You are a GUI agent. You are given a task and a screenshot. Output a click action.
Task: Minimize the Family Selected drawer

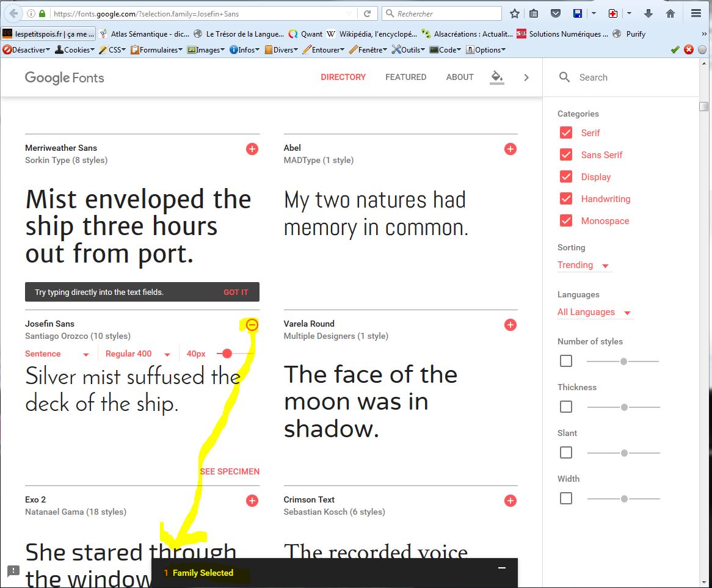[502, 568]
